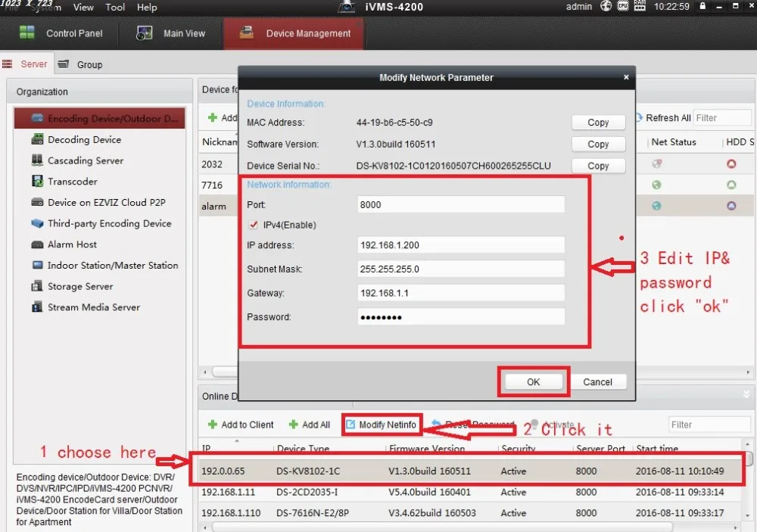Click the online device list bottom horizontal scrollbar

point(442,527)
